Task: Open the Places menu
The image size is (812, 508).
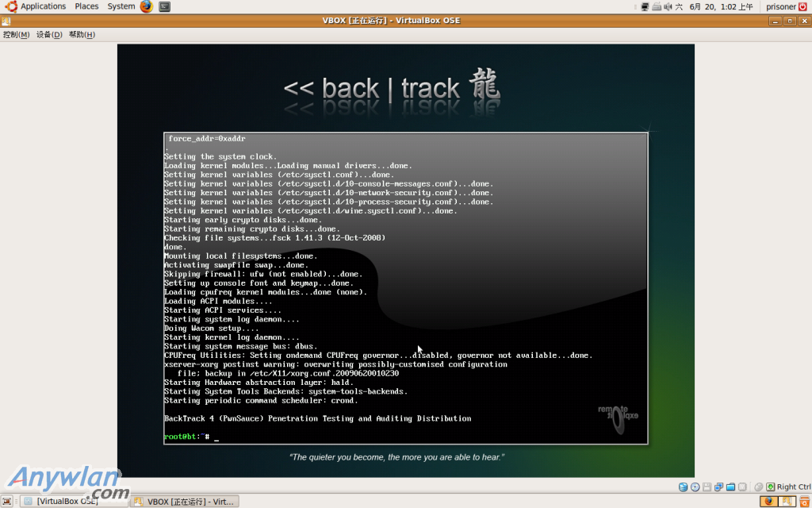Action: click(86, 6)
